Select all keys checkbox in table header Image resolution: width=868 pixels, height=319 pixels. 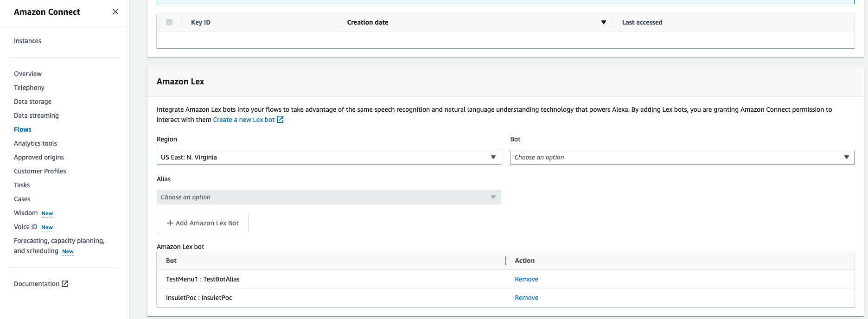(x=169, y=22)
